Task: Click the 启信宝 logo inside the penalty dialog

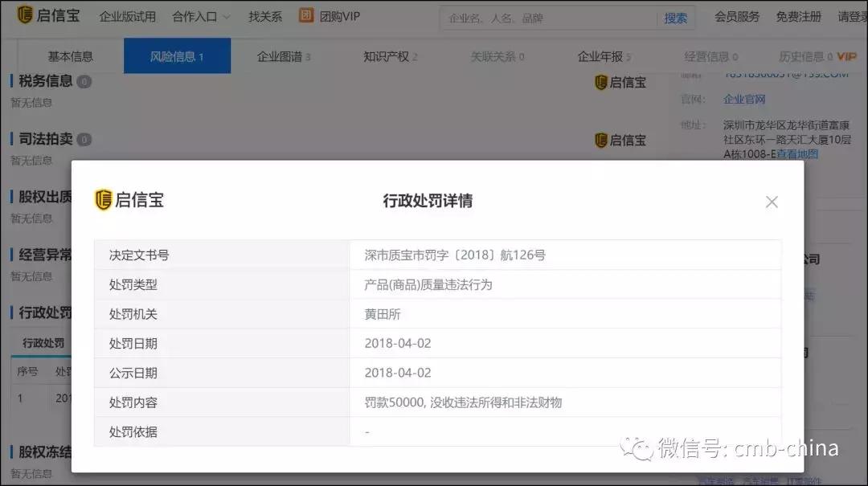Action: click(x=129, y=200)
